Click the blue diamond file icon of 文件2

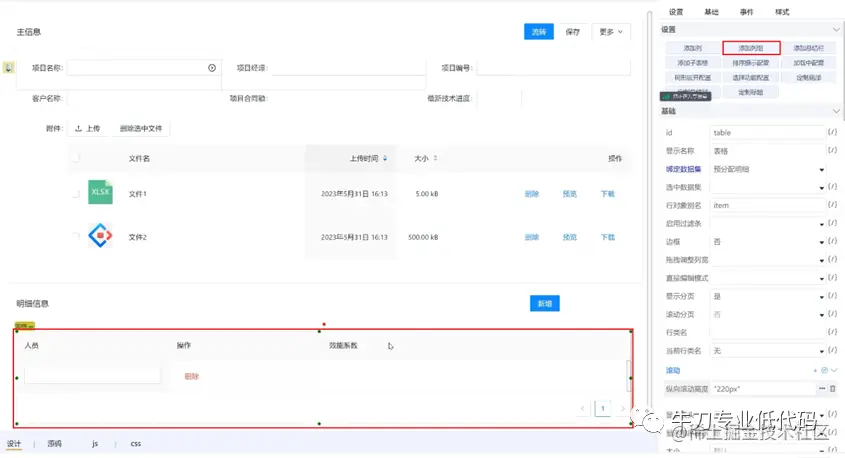100,235
